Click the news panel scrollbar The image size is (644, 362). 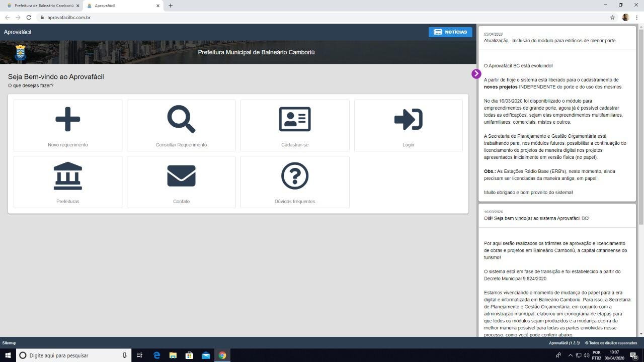pyautogui.click(x=641, y=126)
